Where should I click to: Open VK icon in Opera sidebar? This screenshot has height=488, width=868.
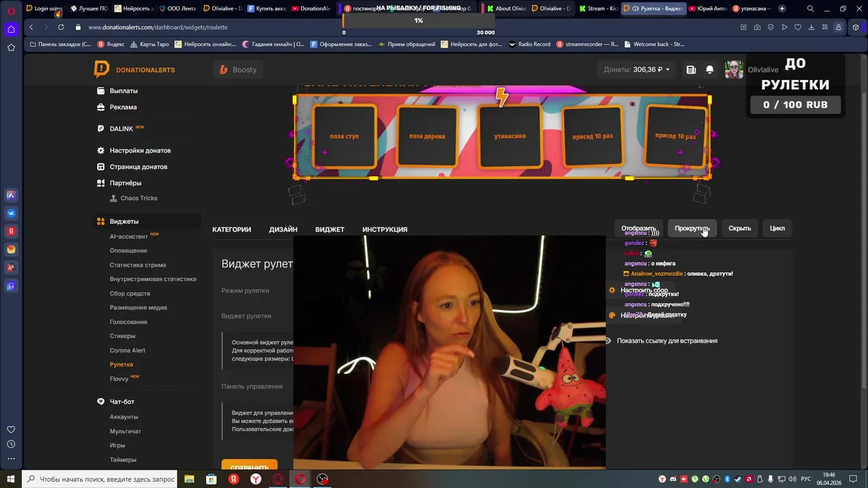[11, 213]
